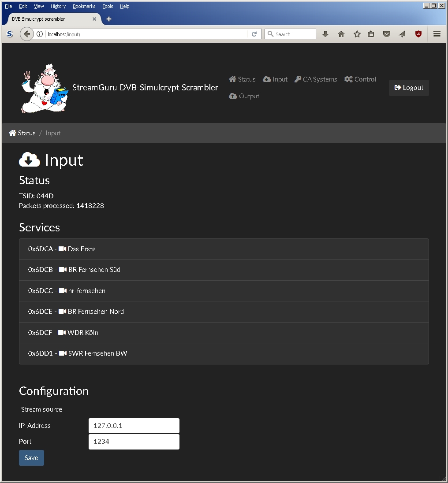Open the Tools menu
Screen dimensions: 448x483
coord(108,6)
